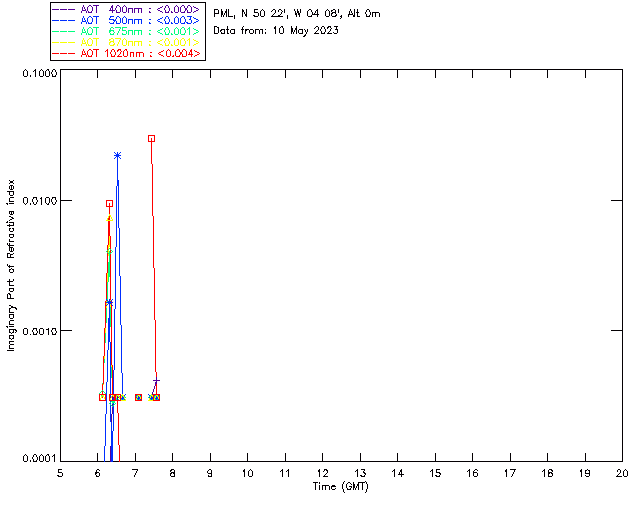
Task: Click the x-axis tick label 18
Action: pos(547,473)
